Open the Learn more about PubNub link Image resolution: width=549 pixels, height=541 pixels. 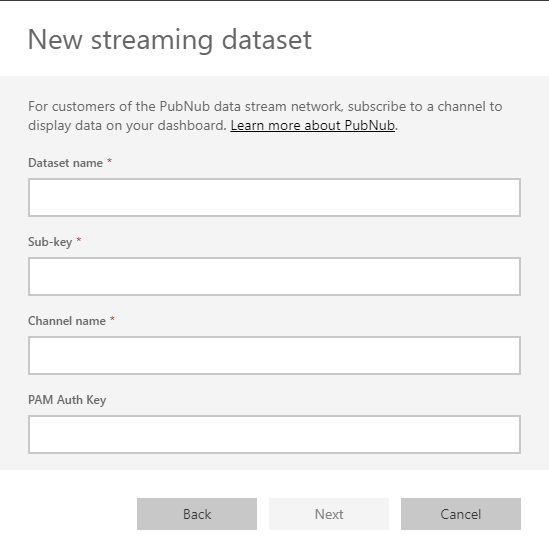click(x=313, y=125)
